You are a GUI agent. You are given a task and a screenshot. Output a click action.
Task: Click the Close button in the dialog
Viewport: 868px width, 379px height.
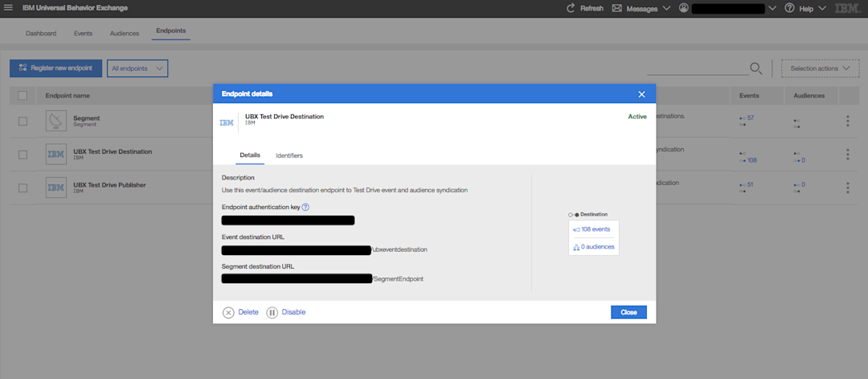628,312
